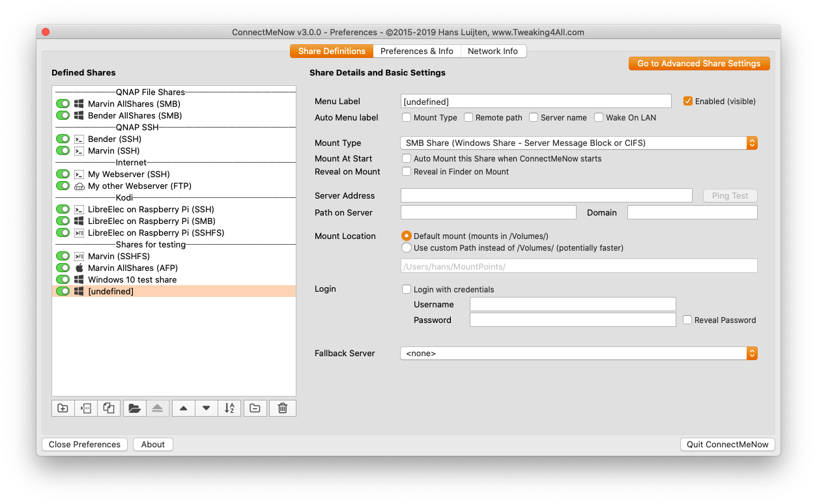Enable Reveal in Finder on Mount
Viewport: 817px width, 504px height.
coord(407,171)
